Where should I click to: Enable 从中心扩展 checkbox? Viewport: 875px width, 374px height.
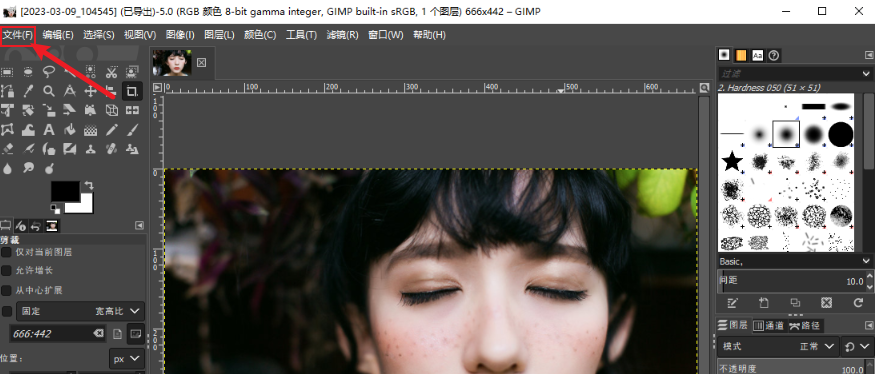tap(7, 290)
